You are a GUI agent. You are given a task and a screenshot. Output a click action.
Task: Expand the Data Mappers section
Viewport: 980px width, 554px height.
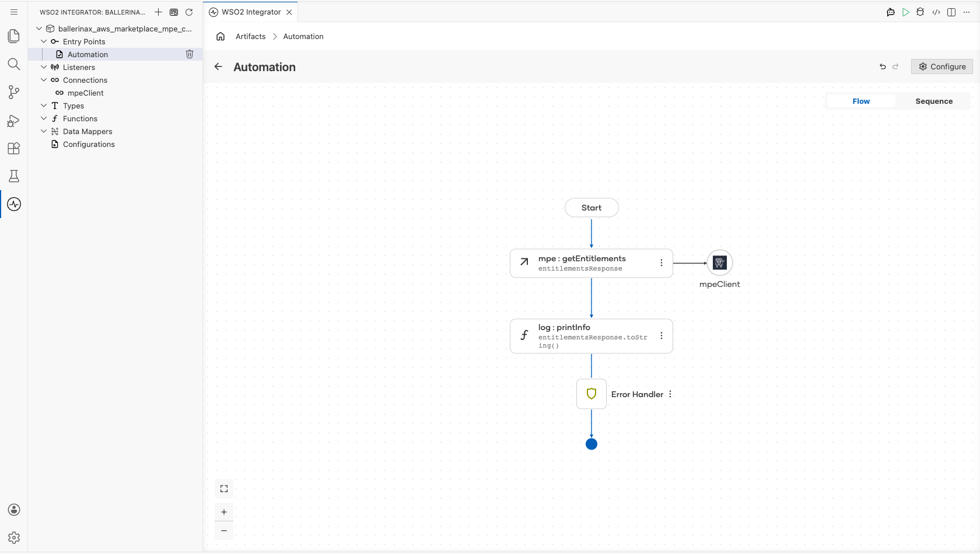[x=44, y=131]
